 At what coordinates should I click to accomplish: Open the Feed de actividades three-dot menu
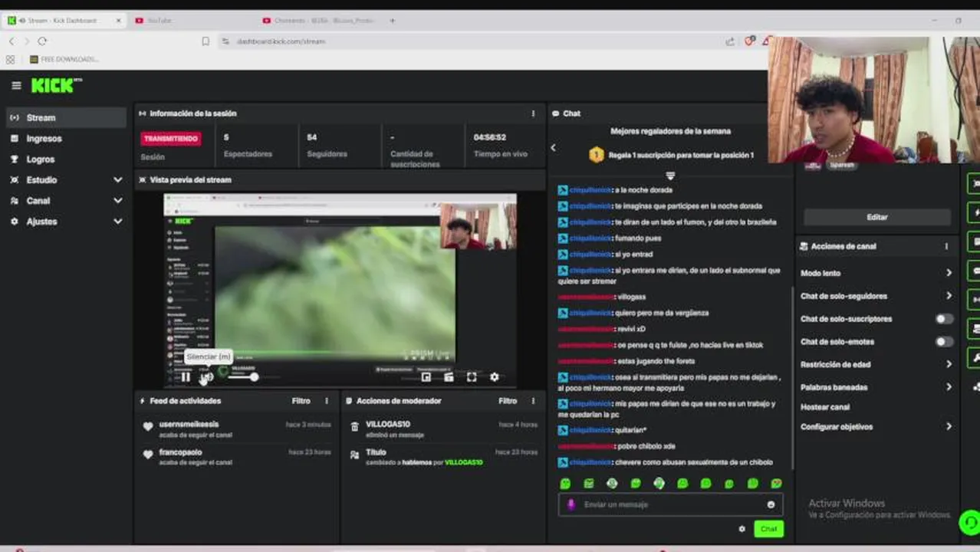[327, 401]
